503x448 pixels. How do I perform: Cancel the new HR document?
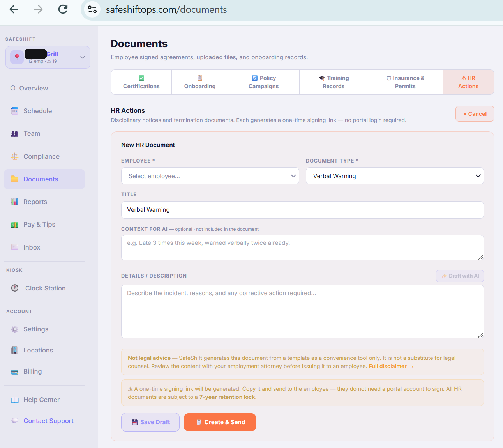pyautogui.click(x=475, y=114)
